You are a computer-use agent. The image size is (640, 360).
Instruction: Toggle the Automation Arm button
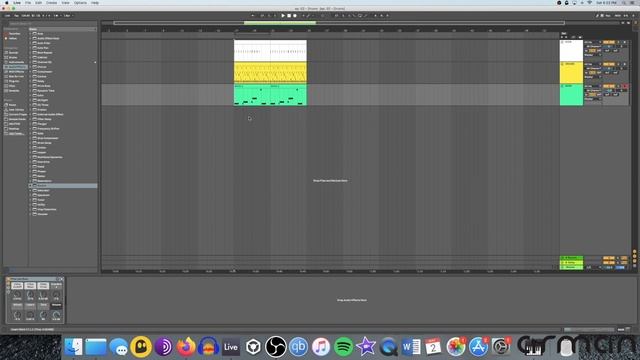coord(308,16)
